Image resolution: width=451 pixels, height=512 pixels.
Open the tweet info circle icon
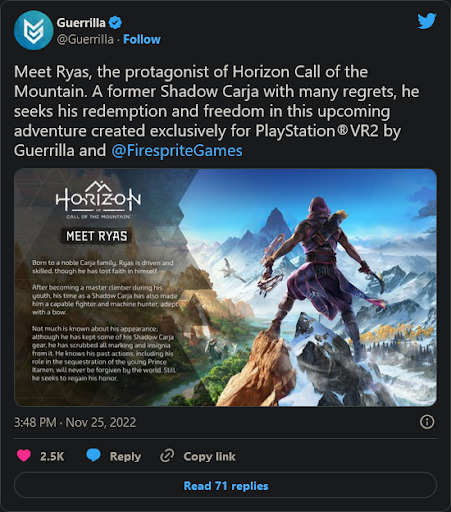coord(427,422)
